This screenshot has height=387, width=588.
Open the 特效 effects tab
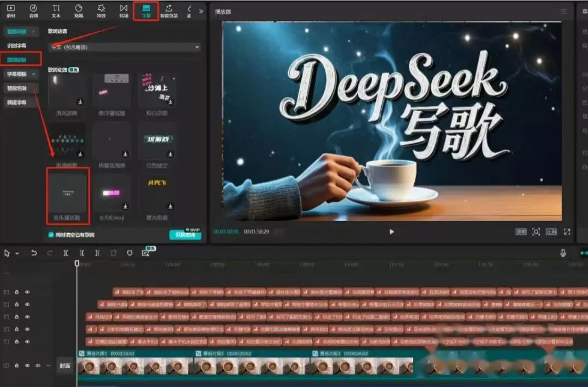pyautogui.click(x=101, y=11)
